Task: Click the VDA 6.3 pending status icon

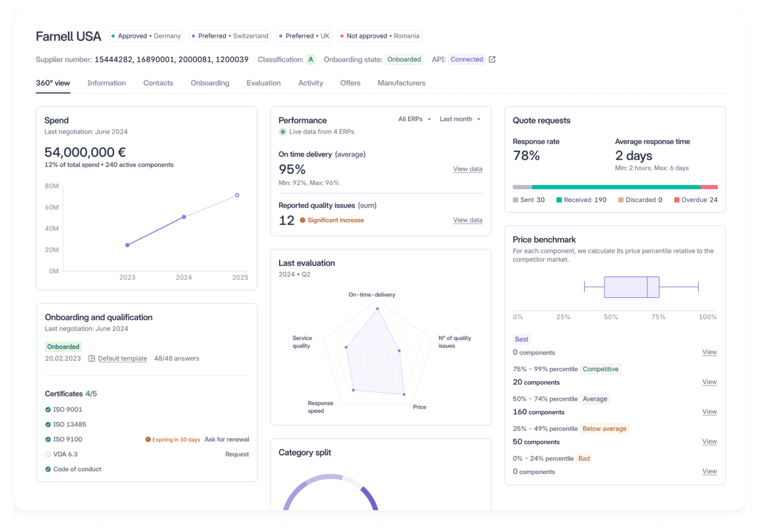Action: [48, 454]
